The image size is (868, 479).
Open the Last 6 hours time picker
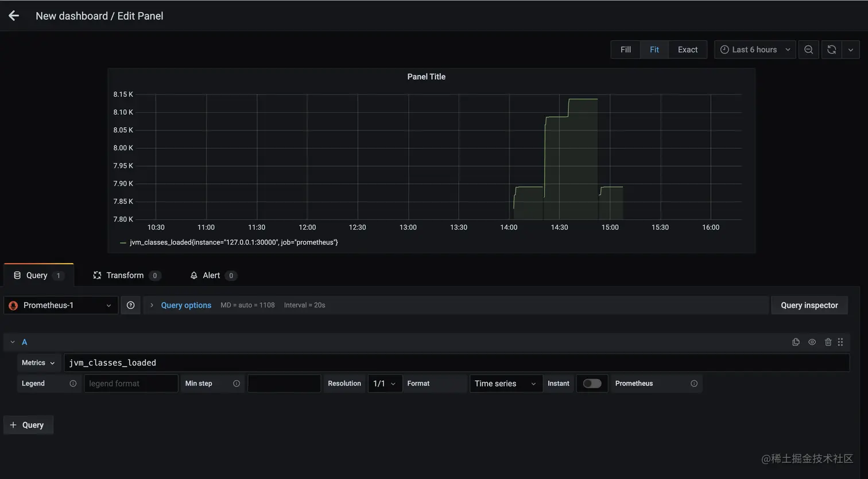[x=755, y=49]
